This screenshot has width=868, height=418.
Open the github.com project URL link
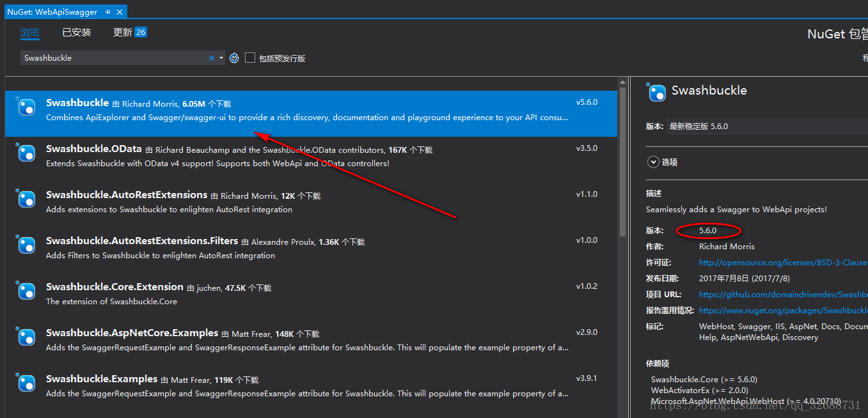click(x=783, y=295)
